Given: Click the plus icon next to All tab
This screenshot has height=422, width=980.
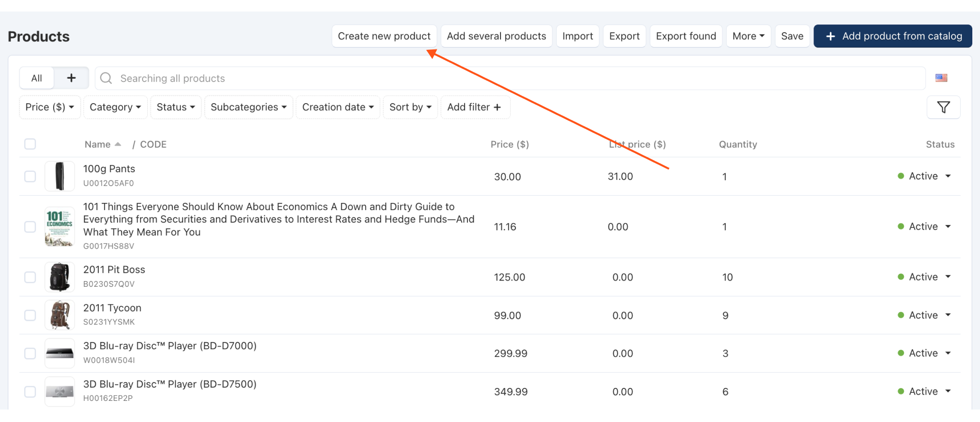Looking at the screenshot, I should (x=71, y=78).
